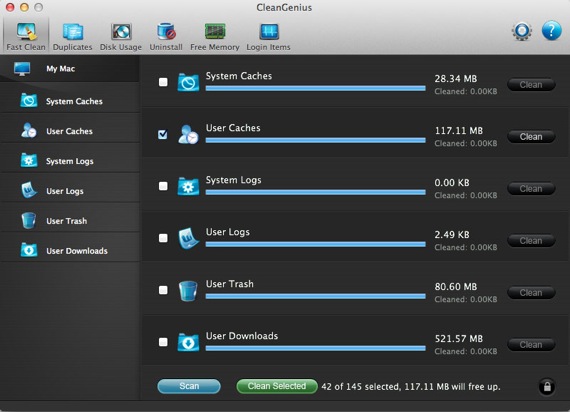Viewport: 570px width, 412px height.
Task: Check the System Caches checkbox
Action: point(163,82)
